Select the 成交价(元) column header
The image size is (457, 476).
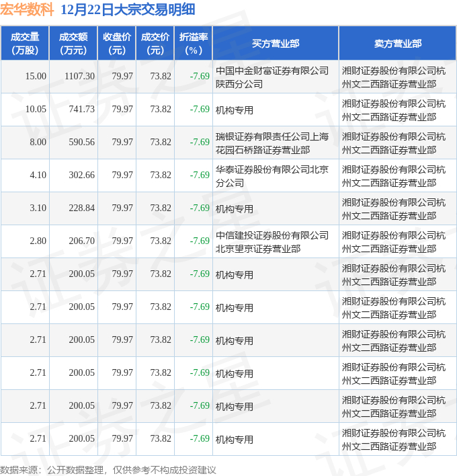[155, 44]
